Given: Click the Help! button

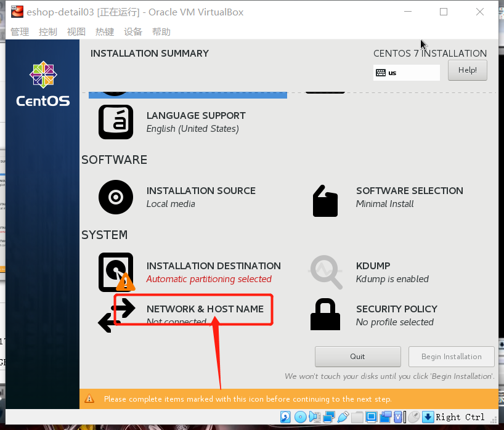Looking at the screenshot, I should pos(468,70).
